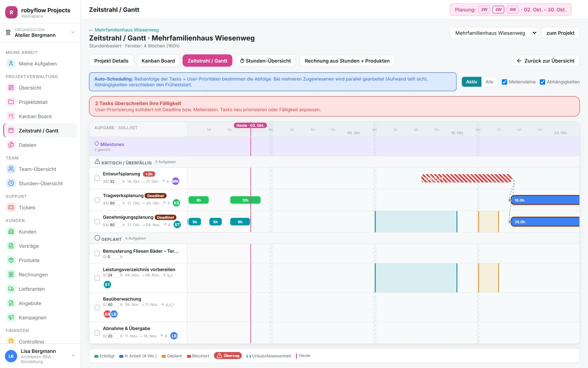Open the Stunden-Übersicht tab
This screenshot has width=588, height=368.
tap(265, 61)
